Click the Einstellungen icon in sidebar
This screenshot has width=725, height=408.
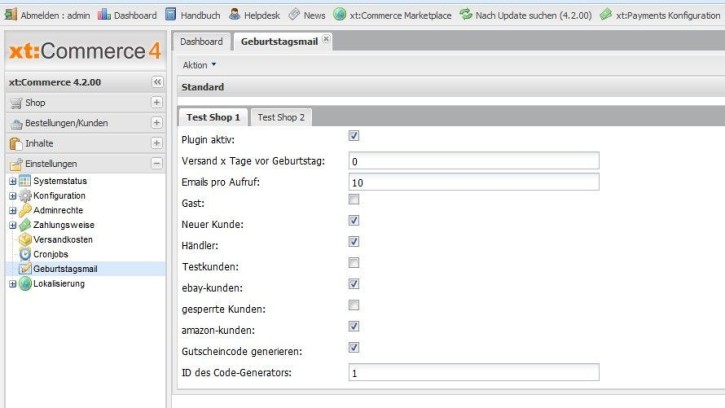[16, 164]
